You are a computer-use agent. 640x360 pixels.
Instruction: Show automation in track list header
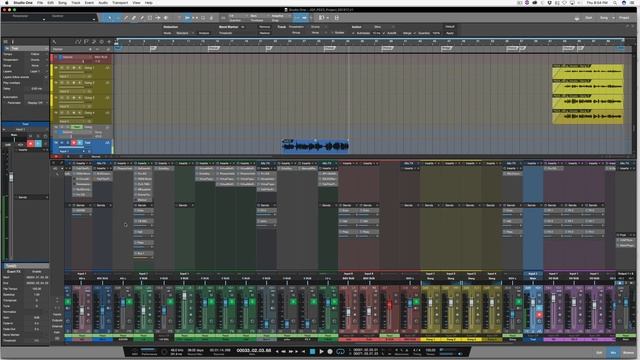(x=78, y=42)
